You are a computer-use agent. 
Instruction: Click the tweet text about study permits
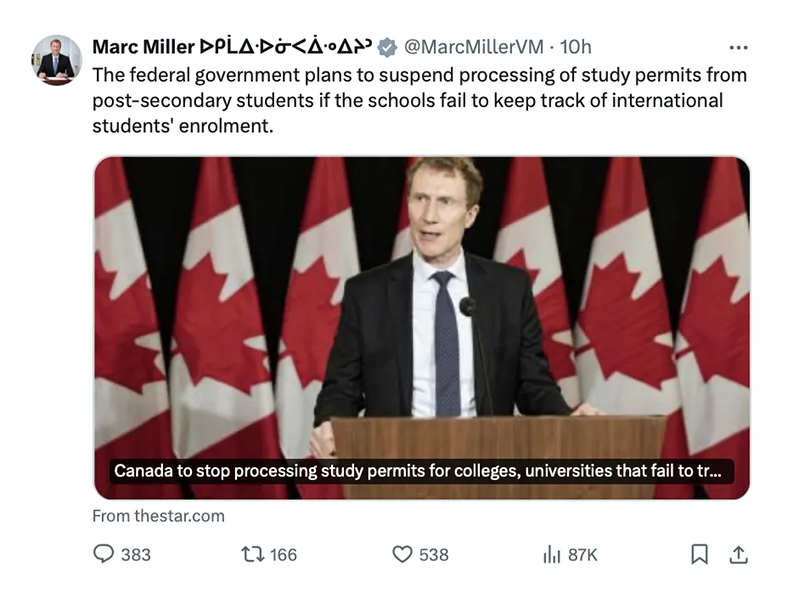(x=419, y=101)
